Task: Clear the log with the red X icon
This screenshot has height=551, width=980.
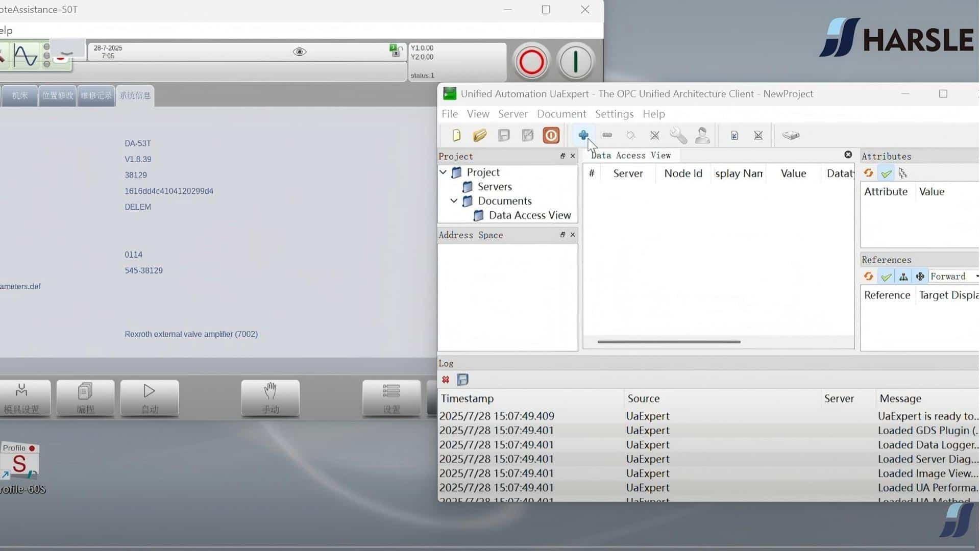Action: point(446,380)
